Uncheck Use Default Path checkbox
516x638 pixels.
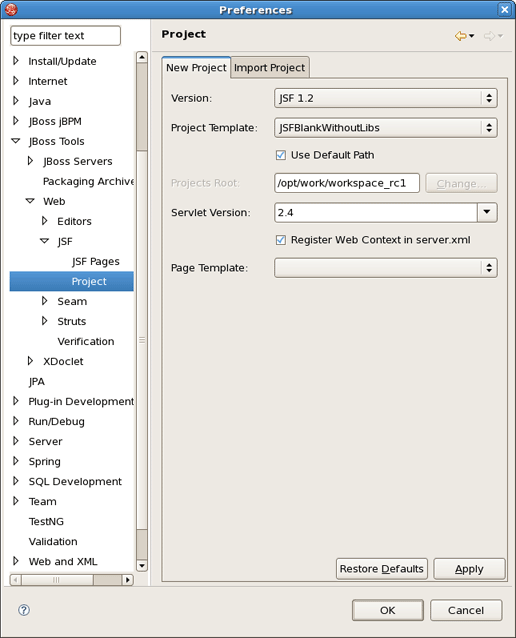point(280,155)
